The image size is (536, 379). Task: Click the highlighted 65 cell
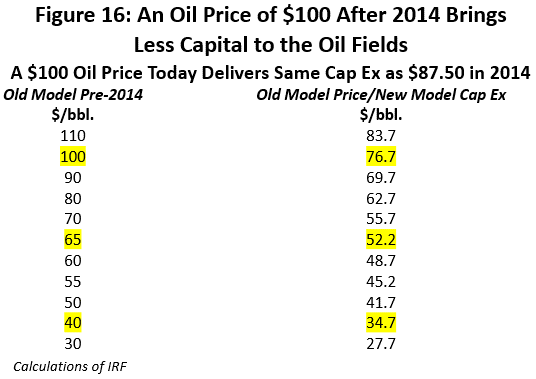[x=73, y=239]
